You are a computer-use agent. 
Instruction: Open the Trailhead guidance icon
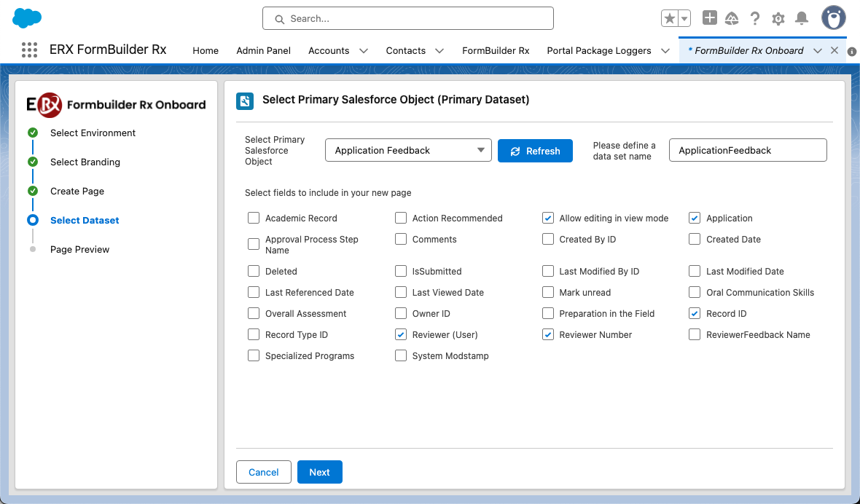(732, 18)
